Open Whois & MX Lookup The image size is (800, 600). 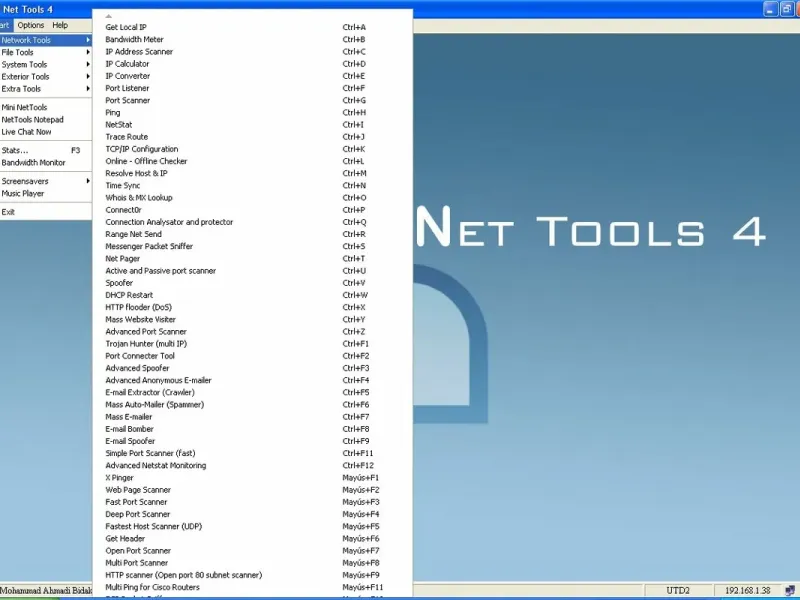pyautogui.click(x=252, y=198)
